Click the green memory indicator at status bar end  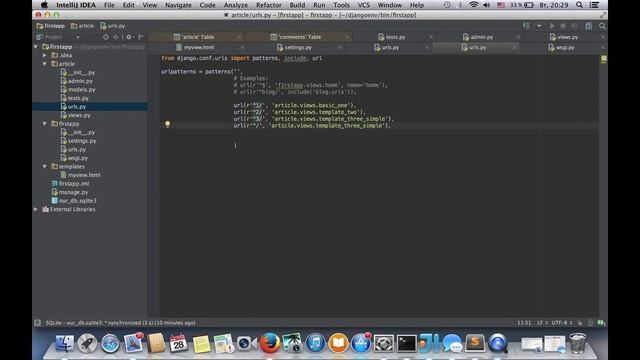(601, 323)
